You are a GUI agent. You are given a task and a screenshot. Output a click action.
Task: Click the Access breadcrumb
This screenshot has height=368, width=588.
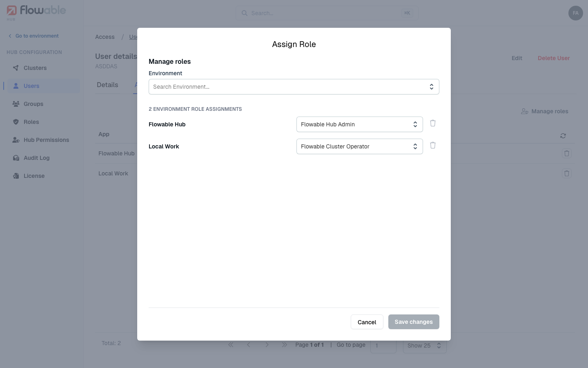(x=105, y=37)
